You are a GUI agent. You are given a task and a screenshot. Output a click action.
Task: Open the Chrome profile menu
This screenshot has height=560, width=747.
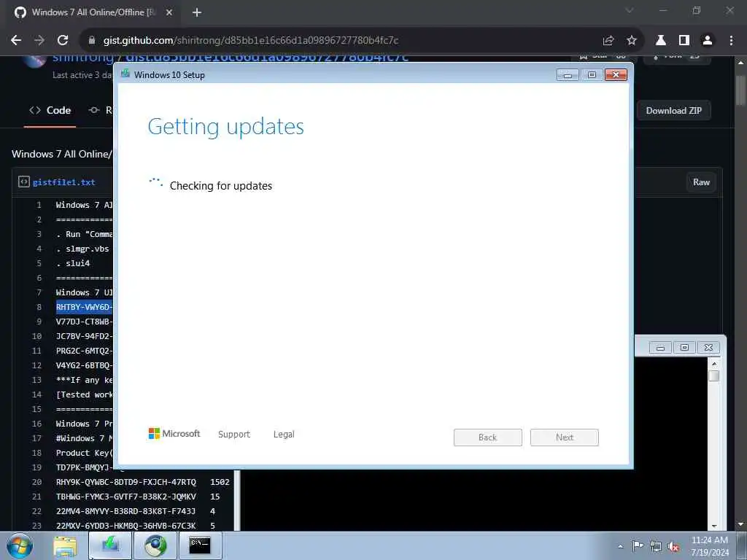[708, 41]
